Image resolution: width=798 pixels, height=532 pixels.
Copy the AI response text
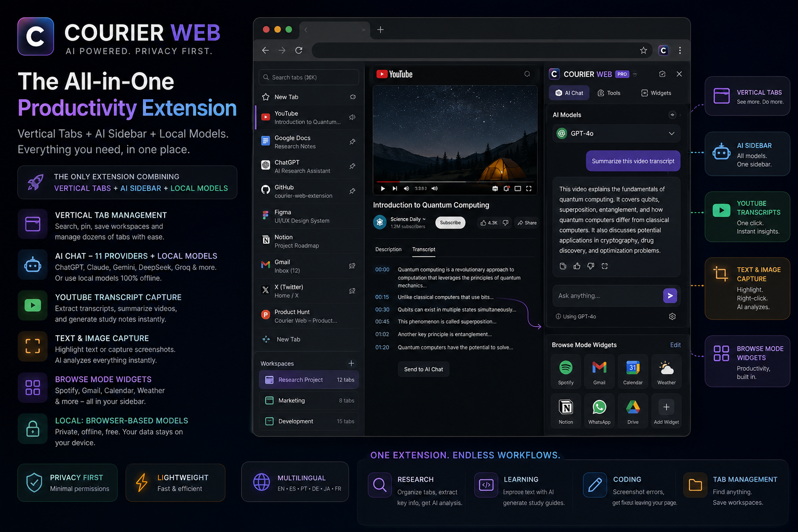click(x=563, y=266)
